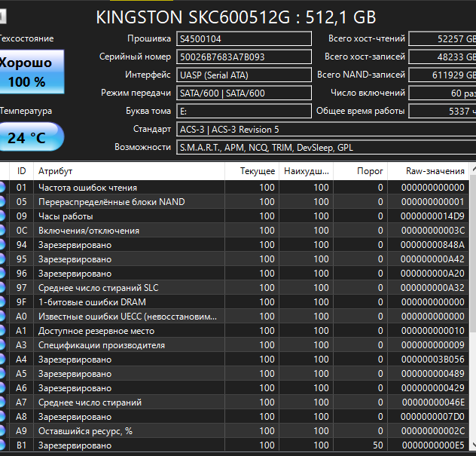The width and height of the screenshot is (476, 456).
Task: Click the Raw-значения column header
Action: point(429,171)
